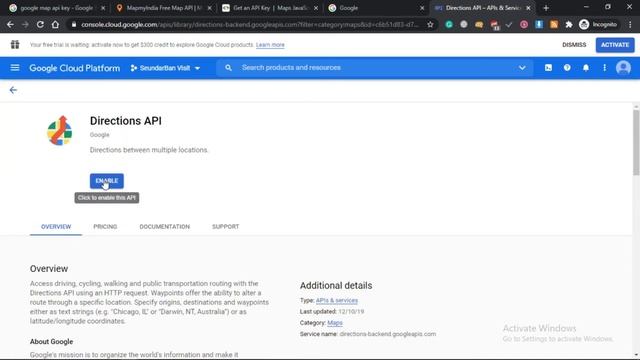Viewport: 640px width, 360px height.
Task: Open the help question mark icon
Action: tap(567, 68)
